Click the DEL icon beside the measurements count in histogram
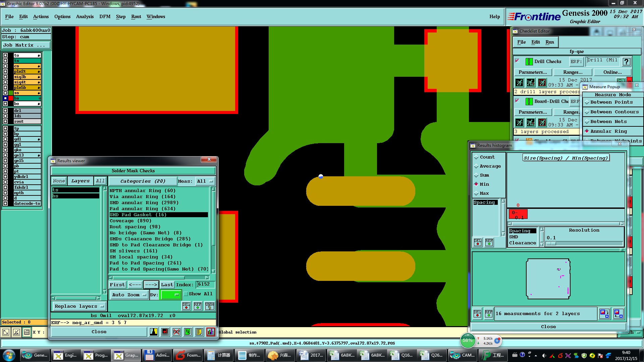Screen dimensions: 644x362 [477, 314]
